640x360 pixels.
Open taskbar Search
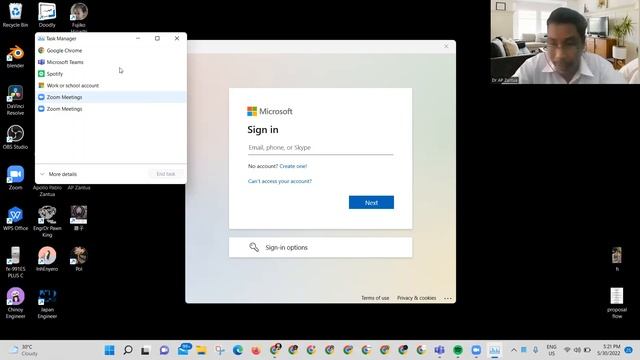pyautogui.click(x=128, y=350)
